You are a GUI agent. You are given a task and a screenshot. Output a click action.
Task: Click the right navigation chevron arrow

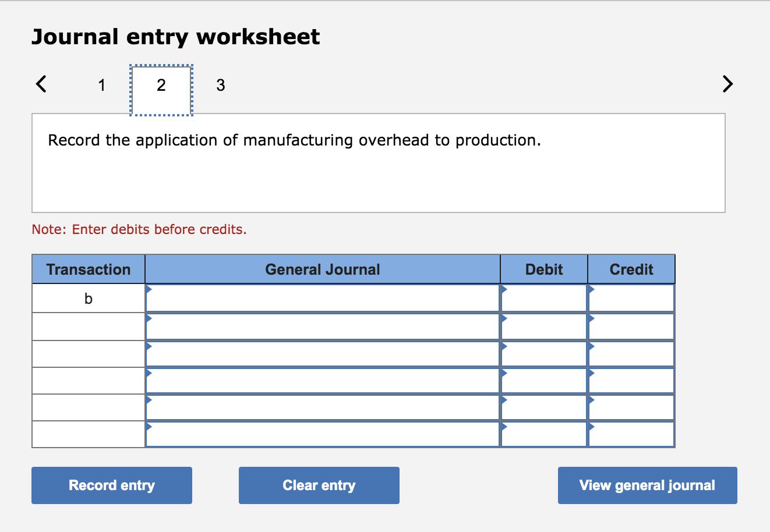coord(727,84)
